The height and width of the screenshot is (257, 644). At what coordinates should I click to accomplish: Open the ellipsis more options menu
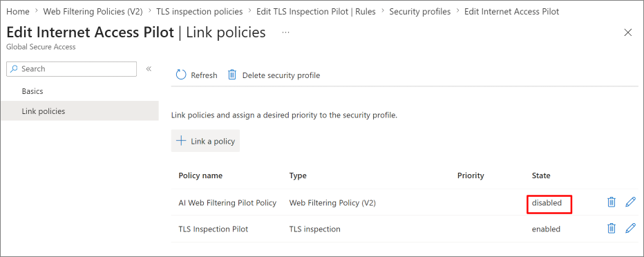click(286, 32)
